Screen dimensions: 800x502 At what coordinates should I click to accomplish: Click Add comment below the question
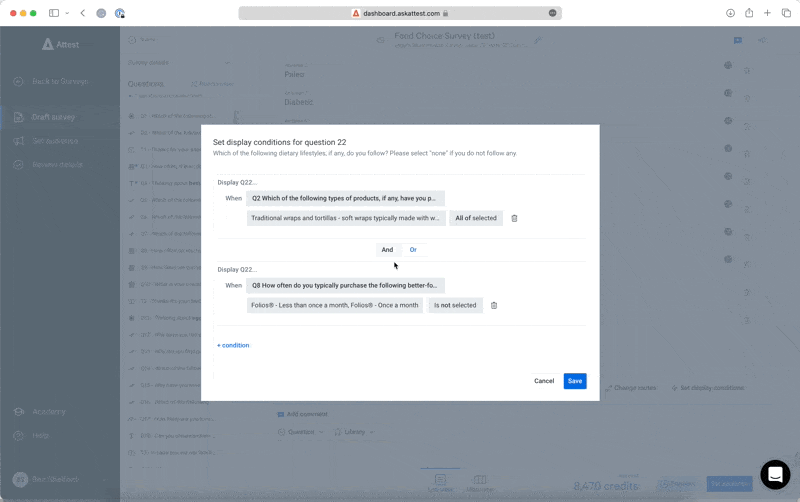pos(302,414)
